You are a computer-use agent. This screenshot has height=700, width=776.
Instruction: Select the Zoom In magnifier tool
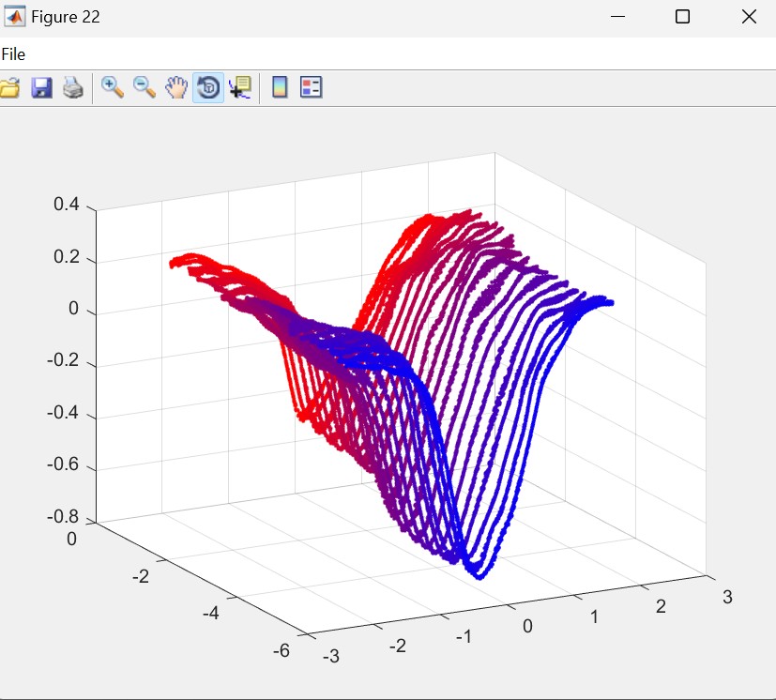pos(113,87)
